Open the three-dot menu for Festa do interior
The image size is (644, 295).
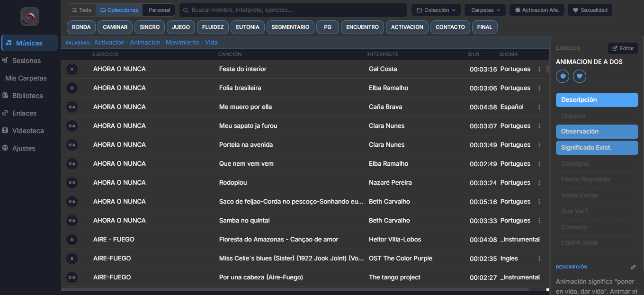[x=539, y=69]
